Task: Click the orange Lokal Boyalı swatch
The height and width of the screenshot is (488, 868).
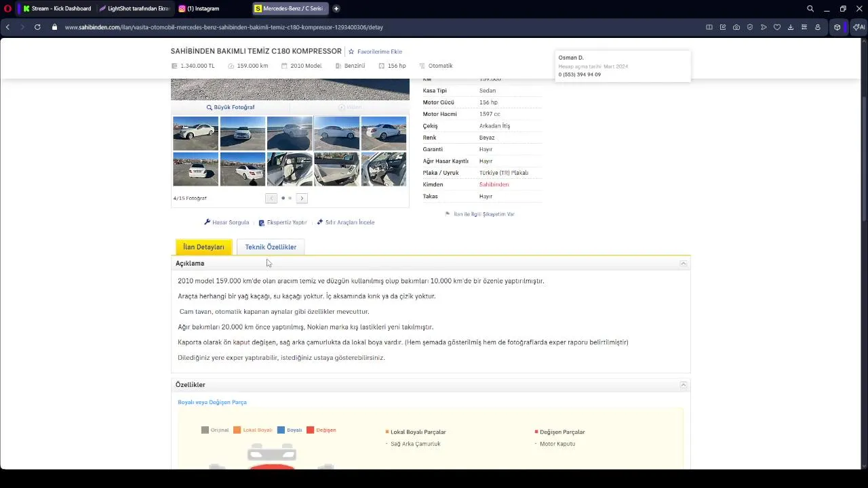Action: (x=237, y=430)
